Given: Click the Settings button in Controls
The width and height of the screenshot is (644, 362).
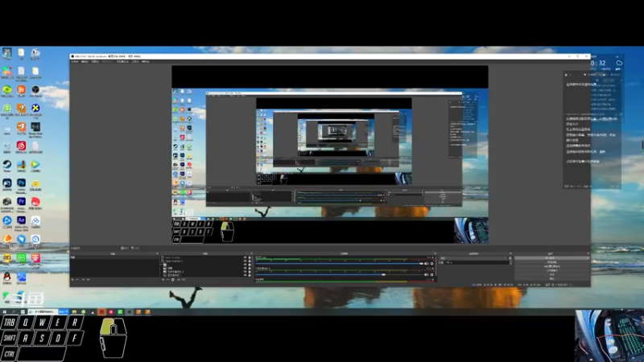Looking at the screenshot, I should (x=551, y=274).
